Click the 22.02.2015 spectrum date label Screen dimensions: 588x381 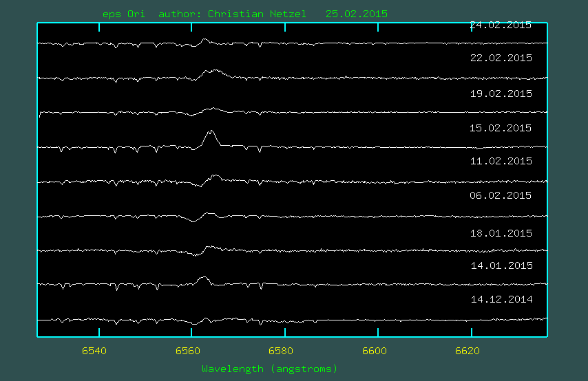pos(501,58)
